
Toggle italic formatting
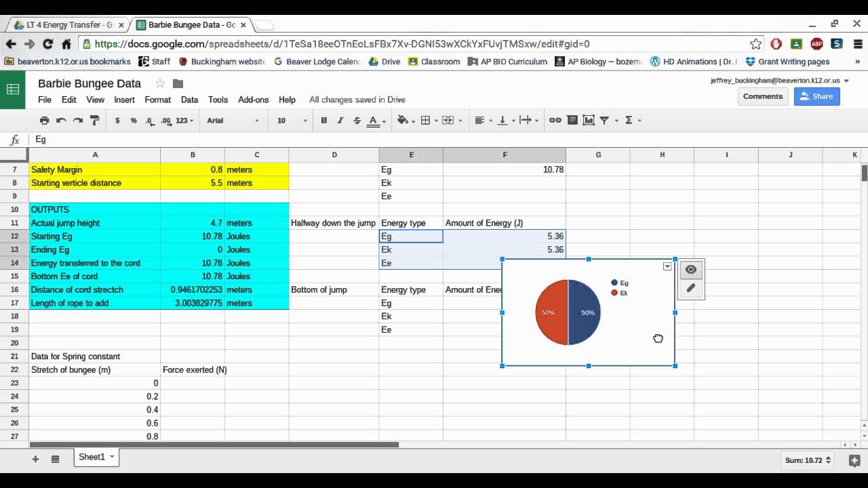(340, 121)
